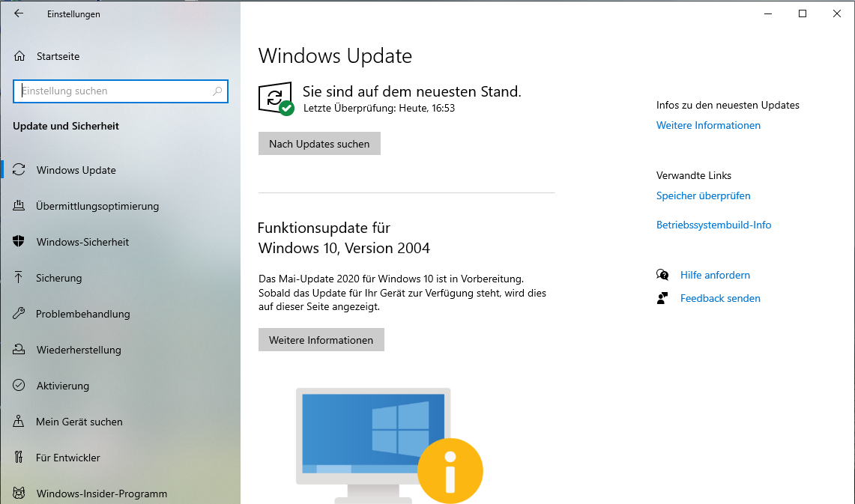Open Aktivierung settings

pyautogui.click(x=63, y=386)
